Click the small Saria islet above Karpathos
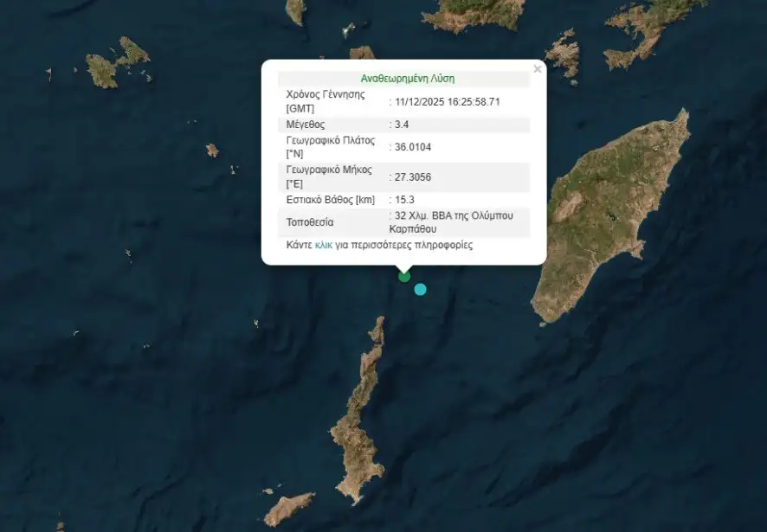This screenshot has width=767, height=532. pos(377,330)
